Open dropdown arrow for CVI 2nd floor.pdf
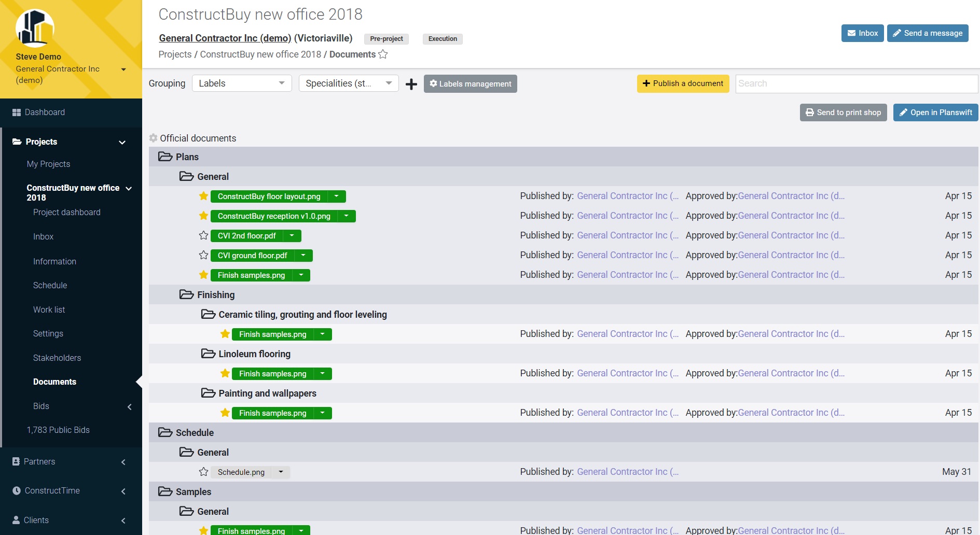Image resolution: width=980 pixels, height=535 pixels. (x=292, y=236)
